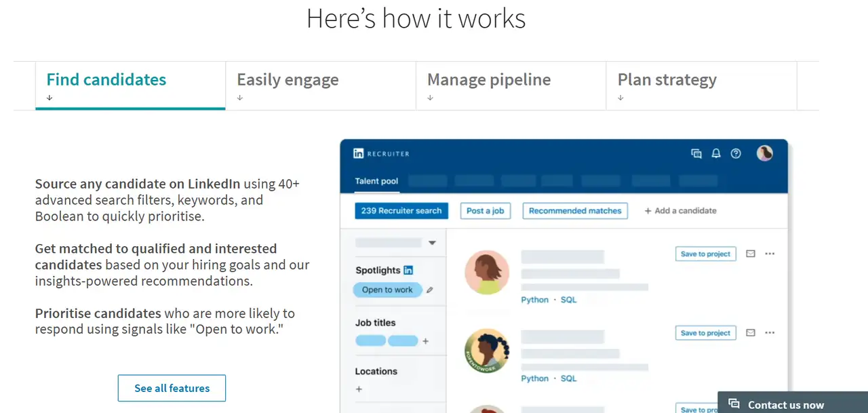Viewport: 868px width, 413px height.
Task: Open the Plan strategy tab
Action: click(x=701, y=85)
